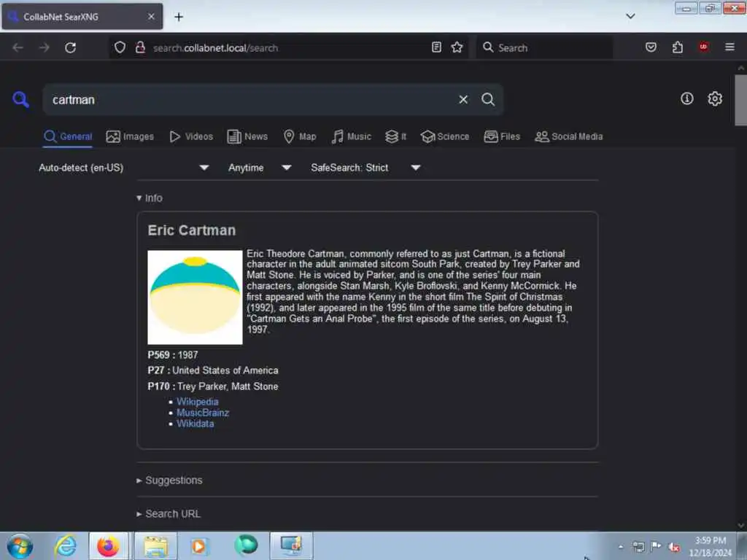Click the browser address bar URL
The width and height of the screenshot is (747, 560).
pos(216,47)
